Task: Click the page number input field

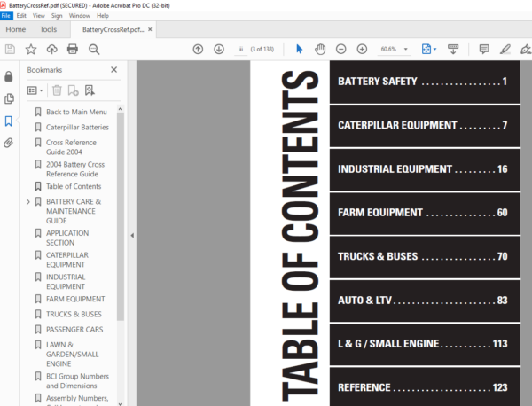Action: (240, 49)
